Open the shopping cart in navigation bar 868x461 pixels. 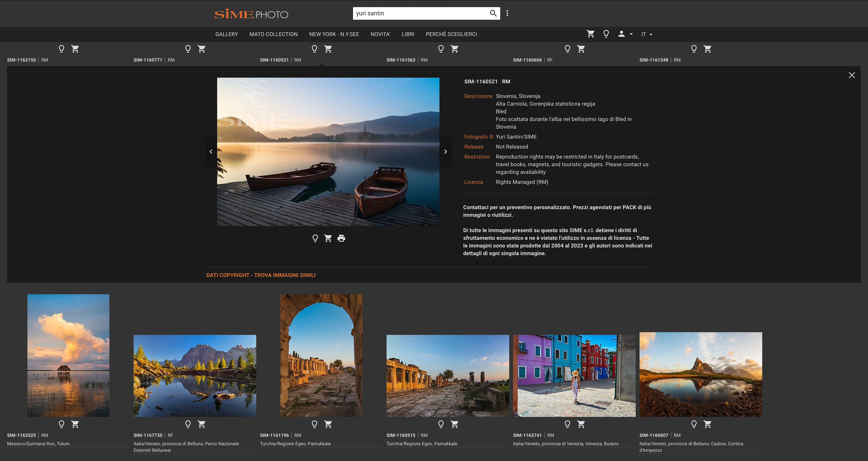pyautogui.click(x=590, y=34)
